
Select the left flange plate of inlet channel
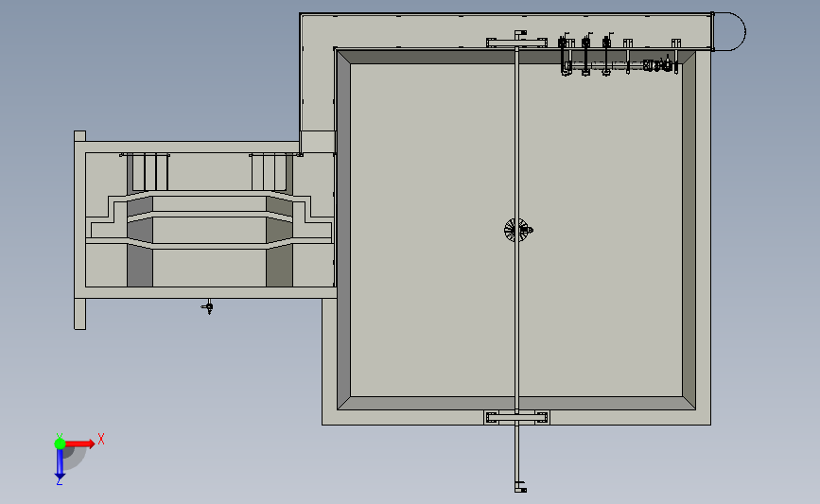tap(80, 230)
